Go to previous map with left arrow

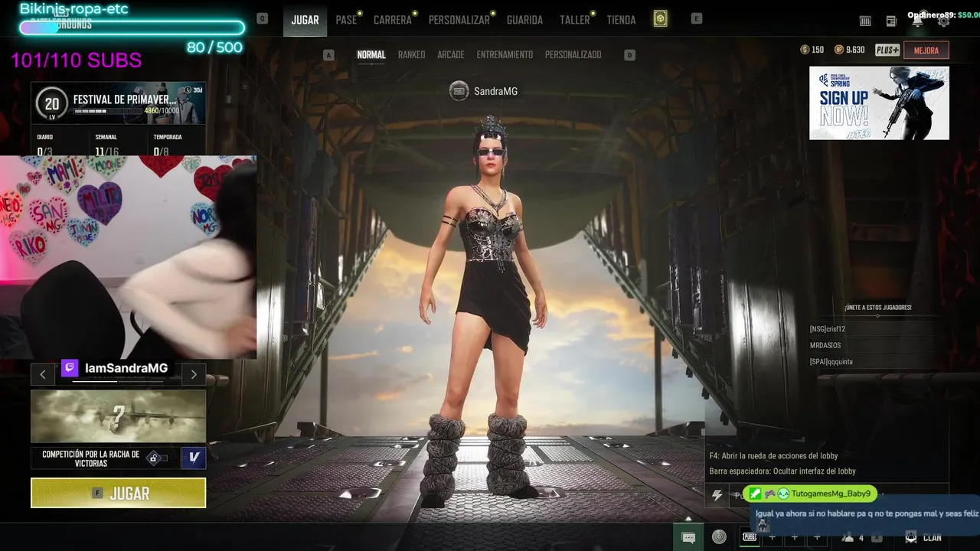click(42, 374)
